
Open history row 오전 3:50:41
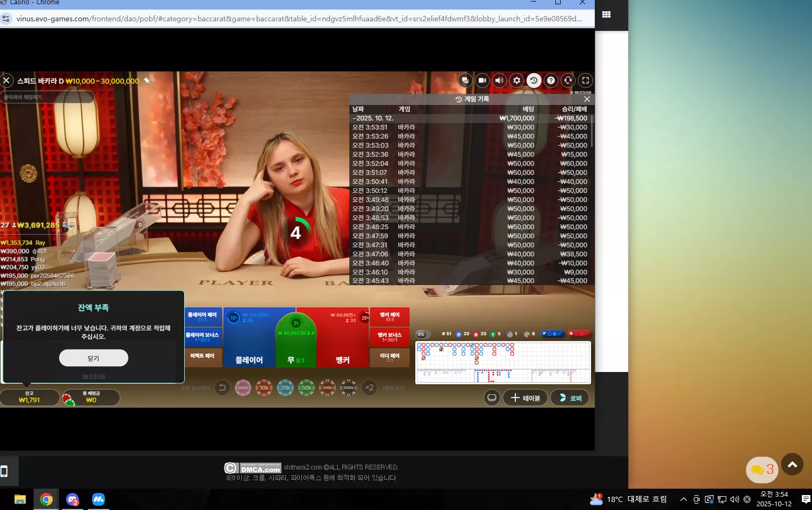click(470, 182)
